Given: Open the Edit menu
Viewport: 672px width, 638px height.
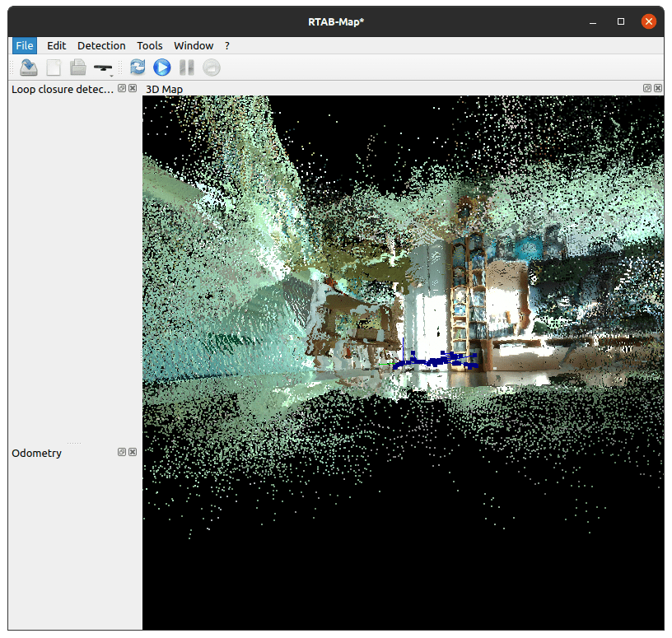Looking at the screenshot, I should 57,45.
